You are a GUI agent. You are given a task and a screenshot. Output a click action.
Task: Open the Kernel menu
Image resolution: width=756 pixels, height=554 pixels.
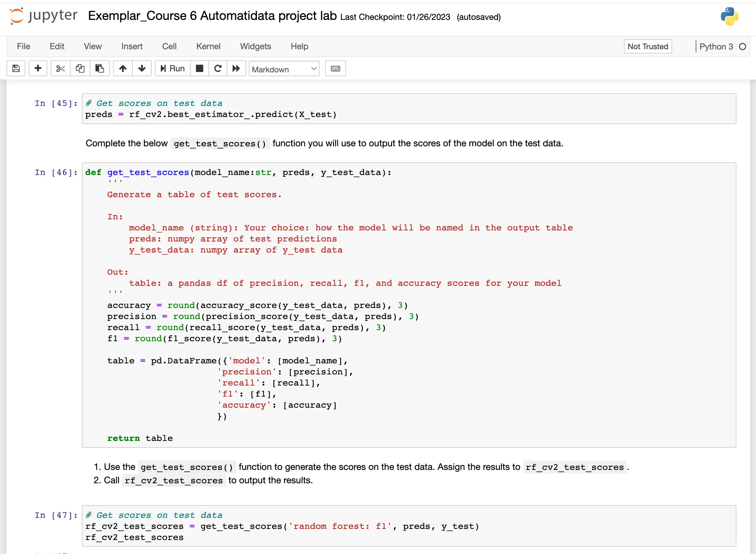pyautogui.click(x=208, y=46)
